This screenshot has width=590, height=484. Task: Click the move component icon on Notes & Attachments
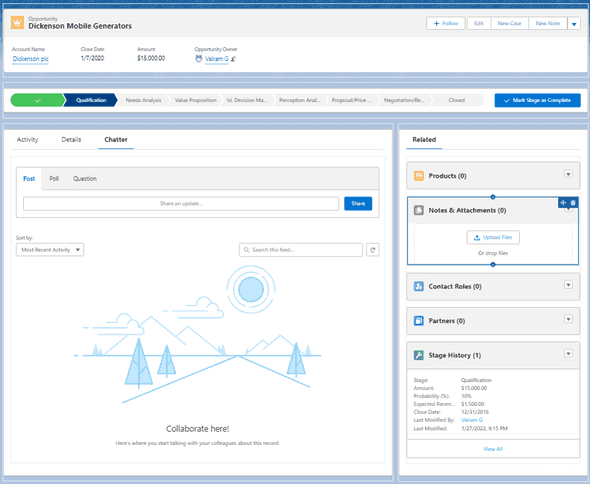(x=563, y=203)
